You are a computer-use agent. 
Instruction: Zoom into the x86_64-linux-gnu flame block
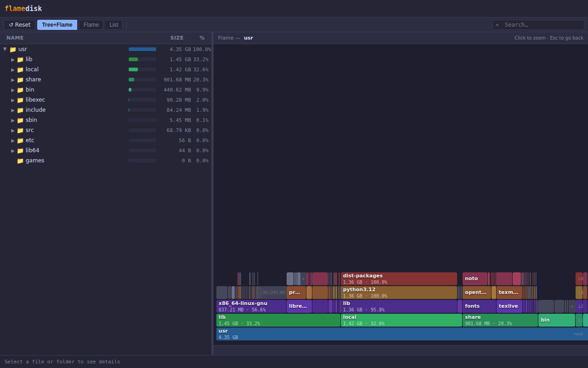pyautogui.click(x=251, y=306)
